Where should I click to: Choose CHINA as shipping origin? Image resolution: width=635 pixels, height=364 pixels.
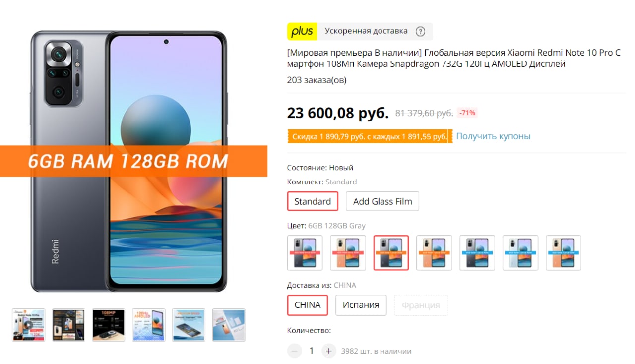point(308,305)
